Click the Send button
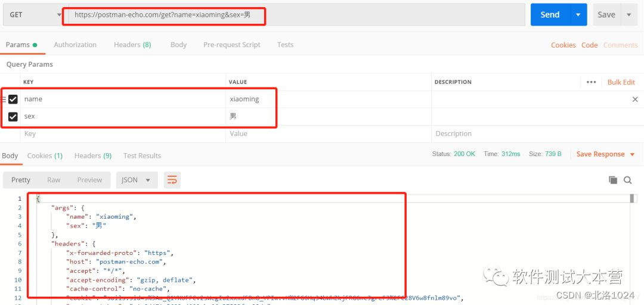644x305 pixels. (x=550, y=15)
